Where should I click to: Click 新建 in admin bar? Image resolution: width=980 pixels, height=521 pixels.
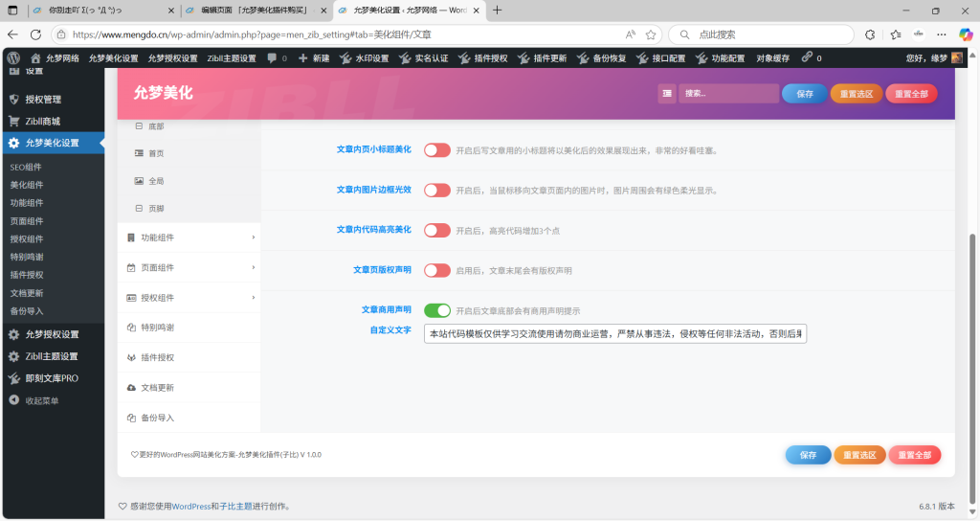point(314,58)
